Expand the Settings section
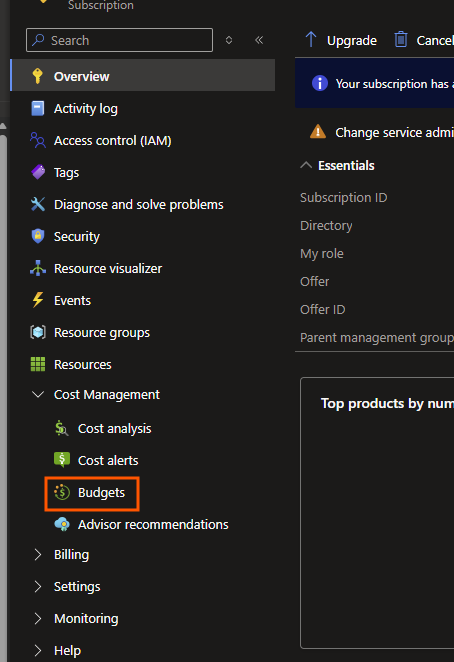Viewport: 454px width, 662px height. tap(38, 586)
